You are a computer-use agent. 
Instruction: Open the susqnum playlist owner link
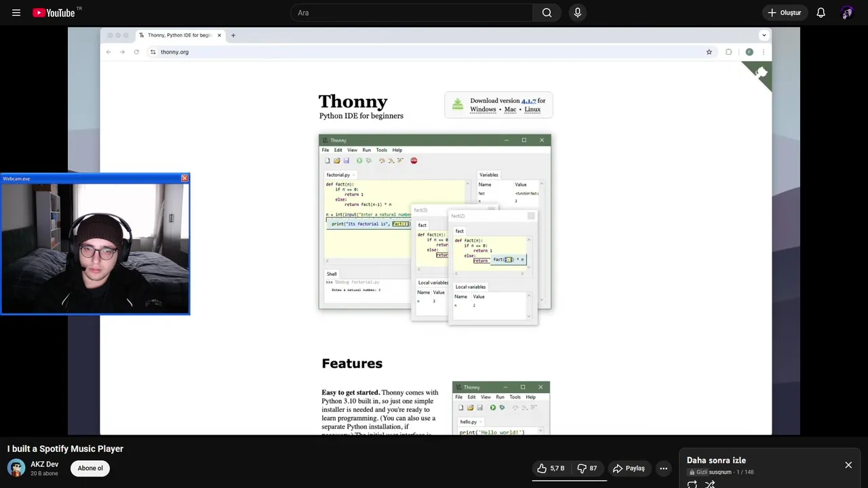coord(720,472)
